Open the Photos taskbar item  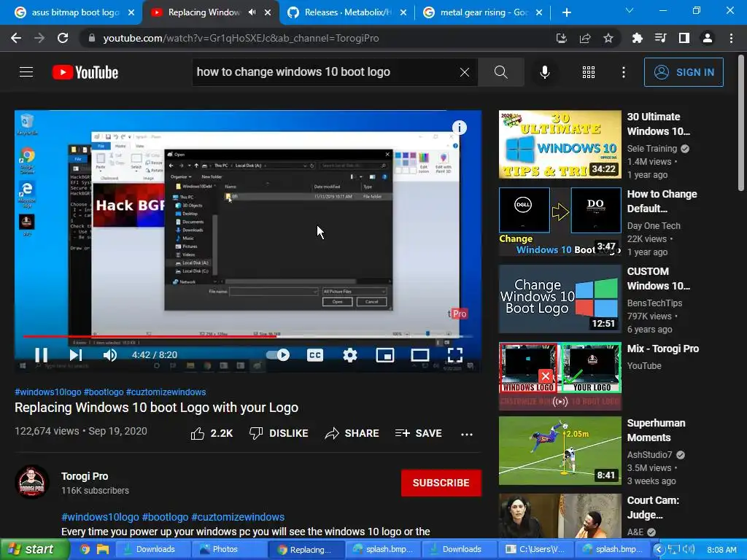(228, 550)
